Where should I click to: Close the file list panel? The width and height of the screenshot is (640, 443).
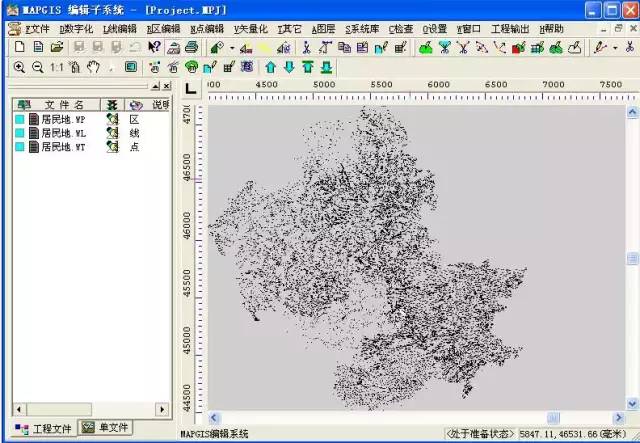coord(167,86)
